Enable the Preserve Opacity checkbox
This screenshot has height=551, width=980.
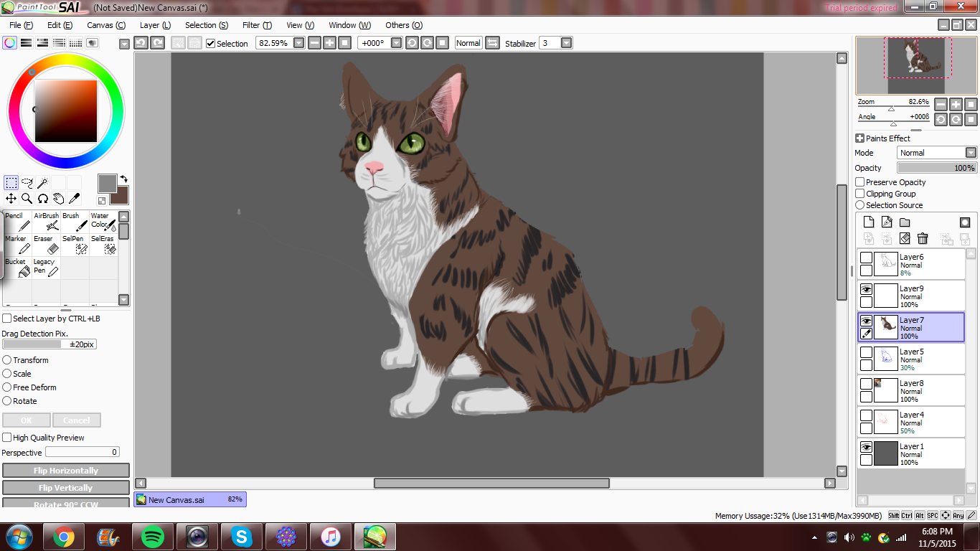[x=860, y=182]
